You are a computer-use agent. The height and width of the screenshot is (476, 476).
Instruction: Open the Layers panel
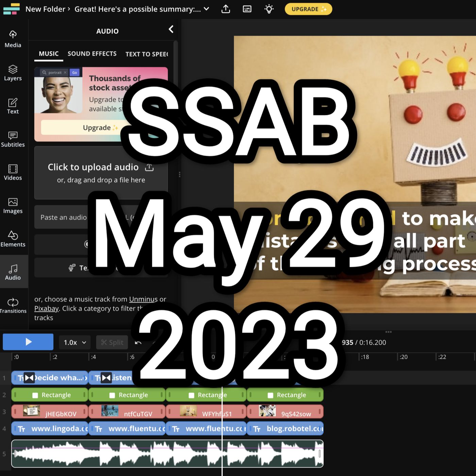click(x=13, y=73)
